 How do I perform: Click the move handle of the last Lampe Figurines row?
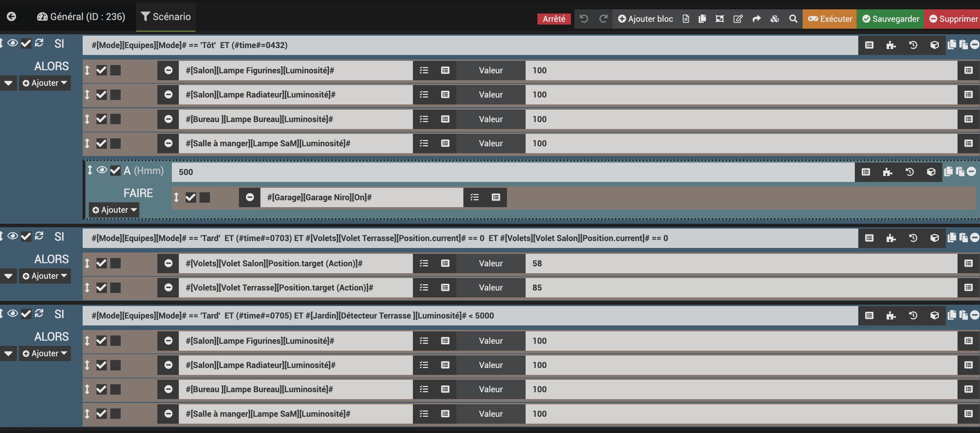(87, 341)
